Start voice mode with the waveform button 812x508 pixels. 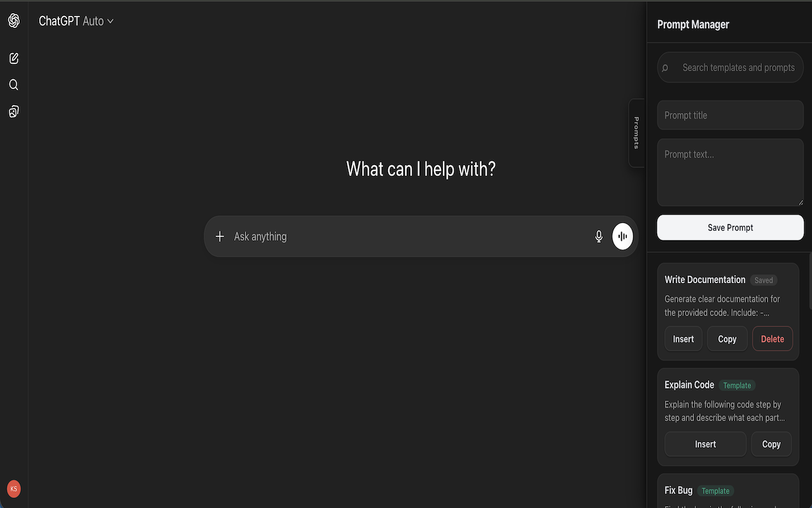(622, 236)
